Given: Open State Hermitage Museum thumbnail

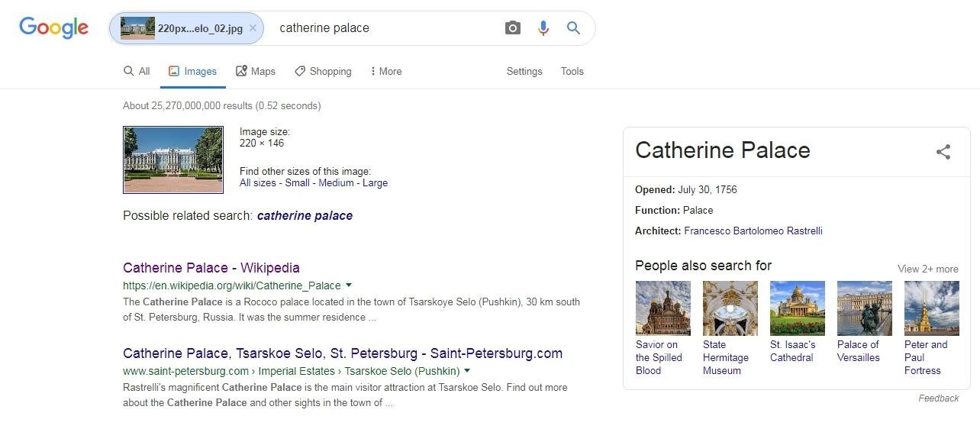Looking at the screenshot, I should pyautogui.click(x=730, y=308).
